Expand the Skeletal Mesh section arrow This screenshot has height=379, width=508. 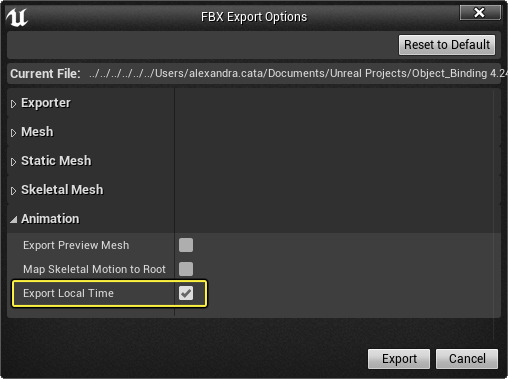[x=13, y=191]
